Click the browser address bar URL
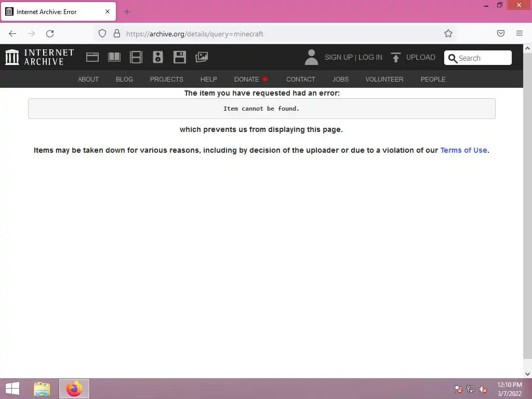Viewport: 532px width, 399px height. click(195, 34)
